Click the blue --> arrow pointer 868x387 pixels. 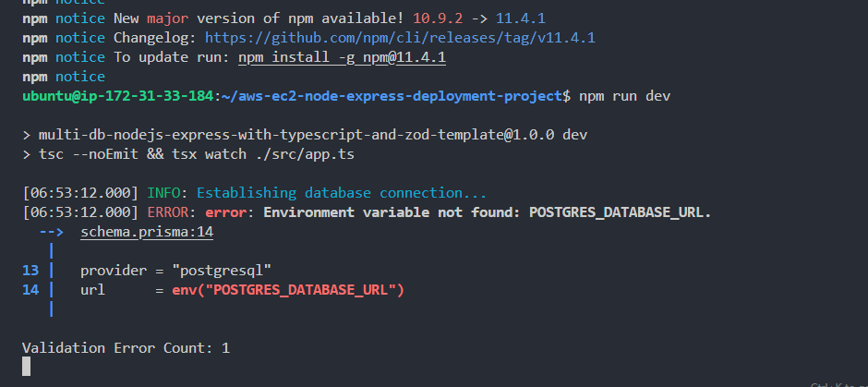51,232
